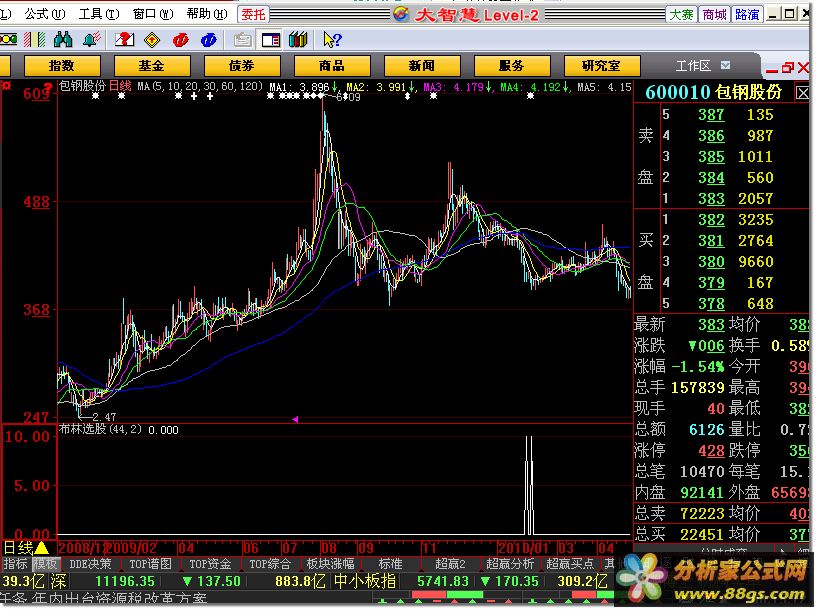Click the red flag chart icon in toolbar

click(124, 40)
